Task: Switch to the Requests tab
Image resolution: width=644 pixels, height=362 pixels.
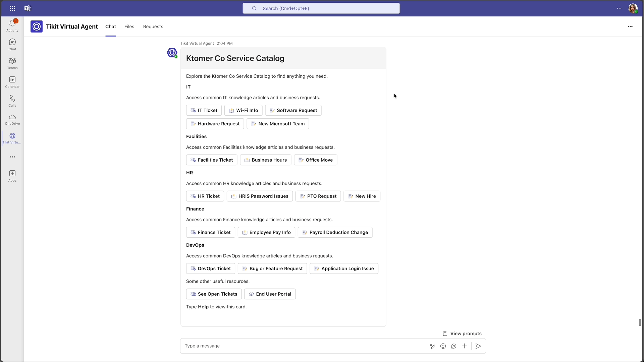Action: pyautogui.click(x=153, y=26)
